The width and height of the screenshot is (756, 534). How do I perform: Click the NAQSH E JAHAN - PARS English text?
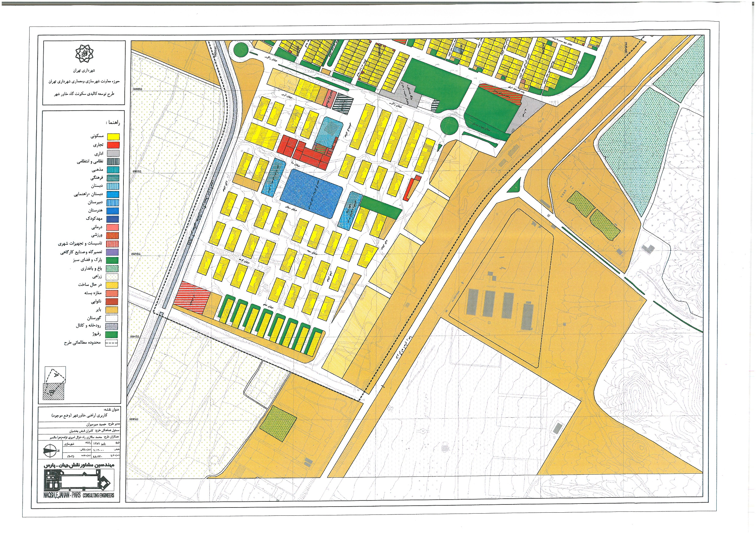62,495
